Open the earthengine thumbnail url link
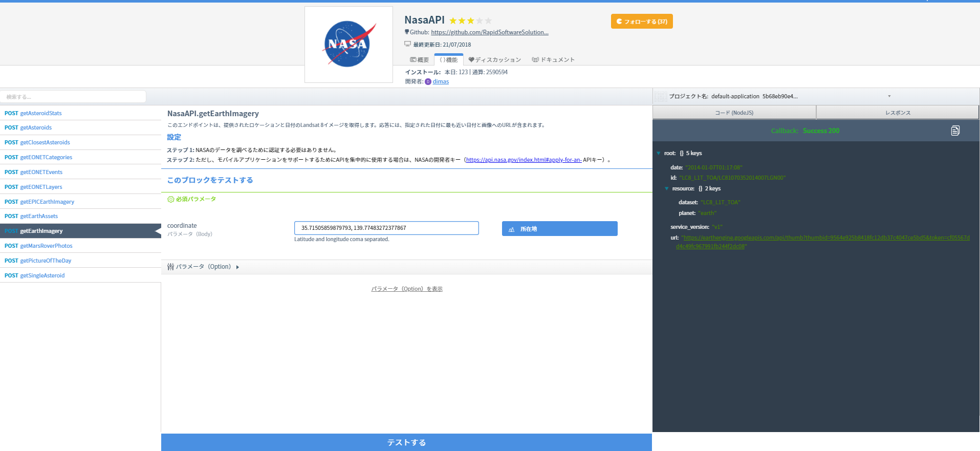This screenshot has width=980, height=451. (825, 242)
